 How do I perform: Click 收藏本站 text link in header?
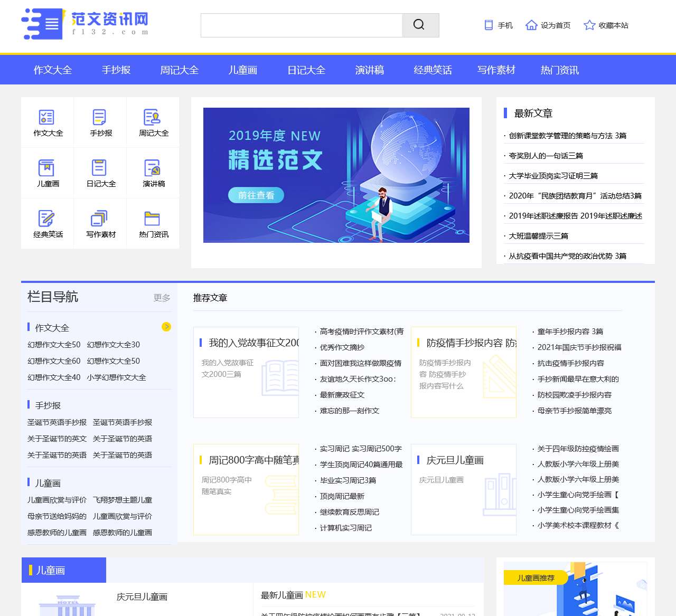click(x=614, y=25)
